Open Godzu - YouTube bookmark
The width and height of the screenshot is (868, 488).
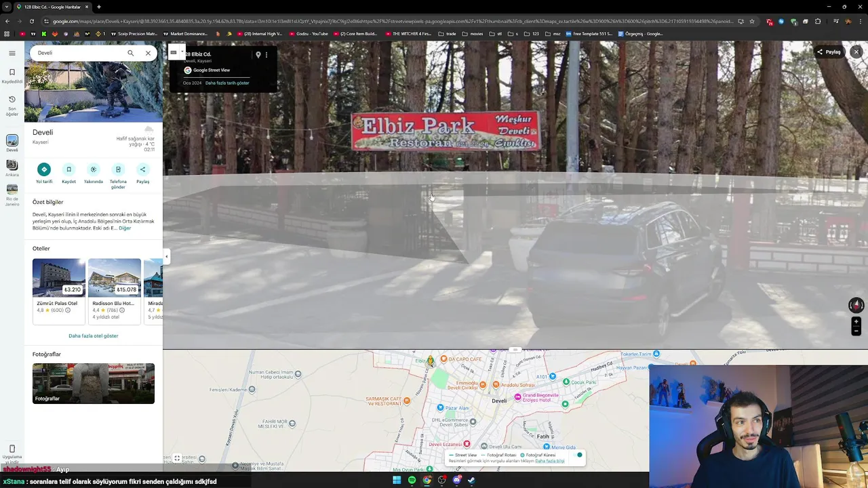[x=309, y=33]
